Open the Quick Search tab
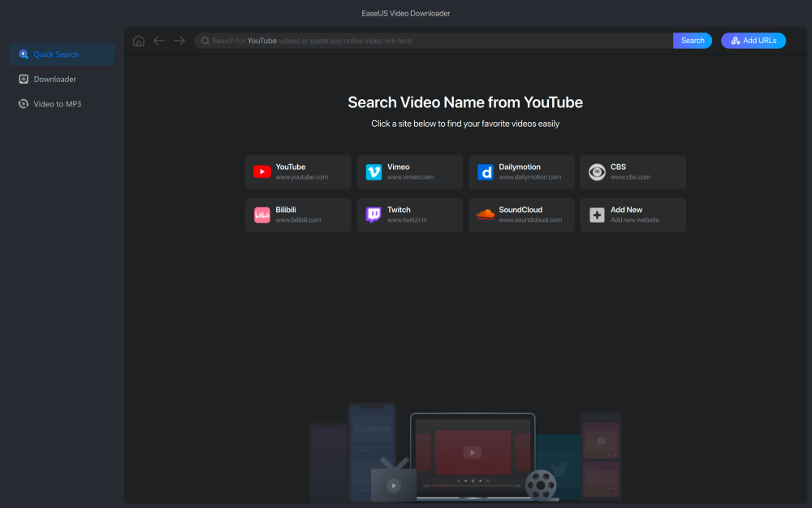Viewport: 812px width, 508px height. tap(63, 54)
